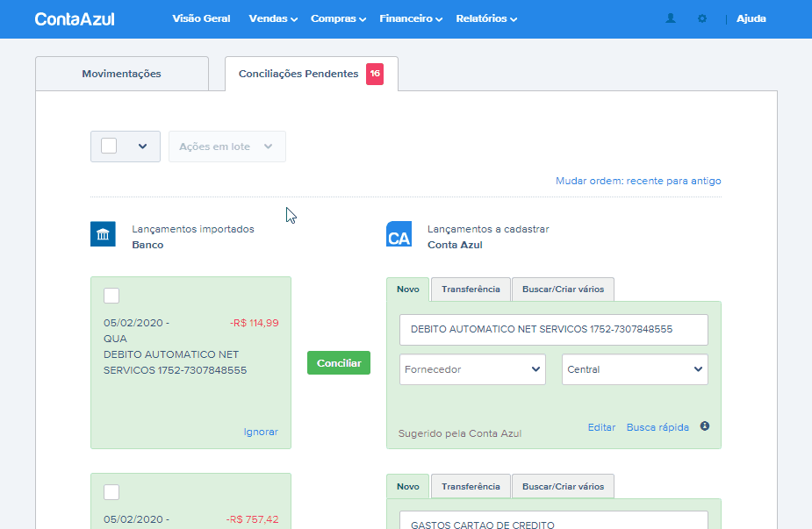
Task: Open Buscar/Criar vários tab for the NET SERVICOS entry
Action: pos(563,290)
